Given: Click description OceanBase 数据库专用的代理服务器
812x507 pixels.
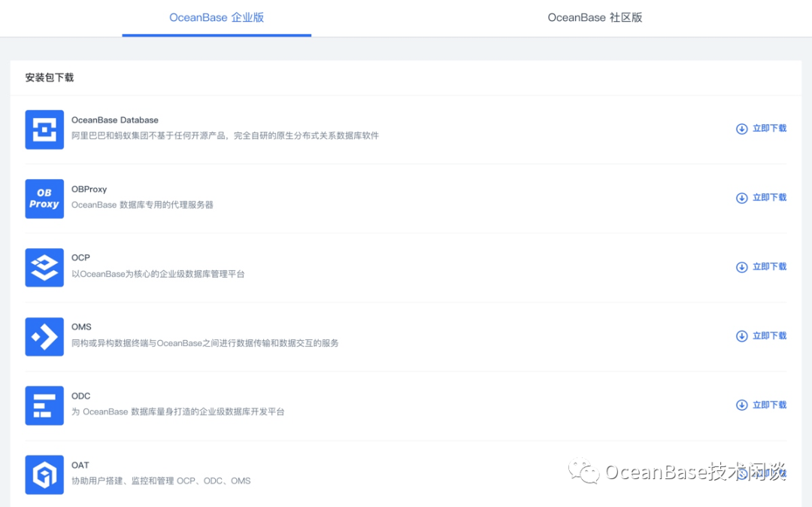Looking at the screenshot, I should (142, 205).
